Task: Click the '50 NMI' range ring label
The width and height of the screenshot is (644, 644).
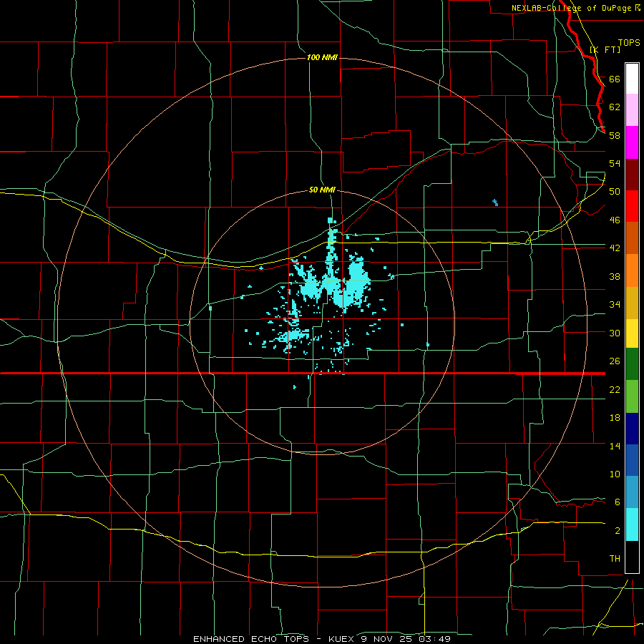Action: coord(322,190)
